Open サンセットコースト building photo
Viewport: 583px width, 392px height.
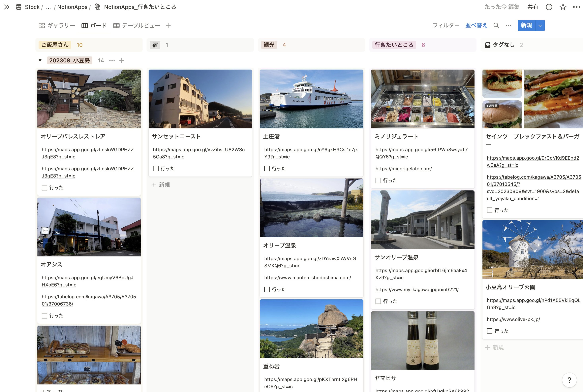(x=200, y=99)
